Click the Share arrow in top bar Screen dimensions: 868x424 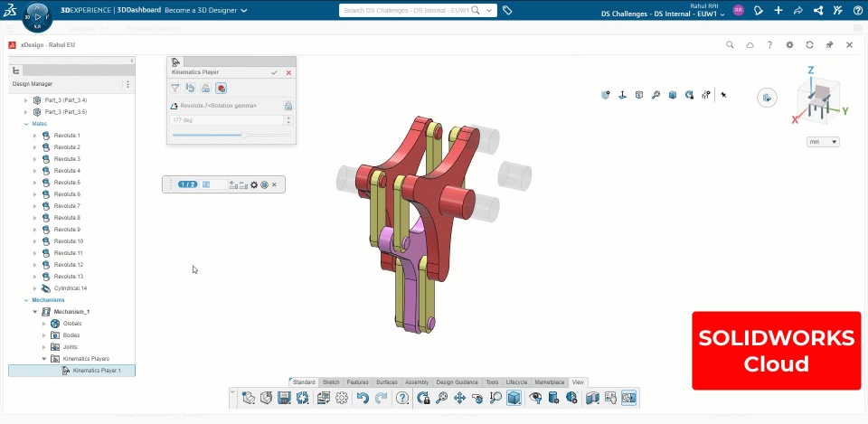(798, 10)
